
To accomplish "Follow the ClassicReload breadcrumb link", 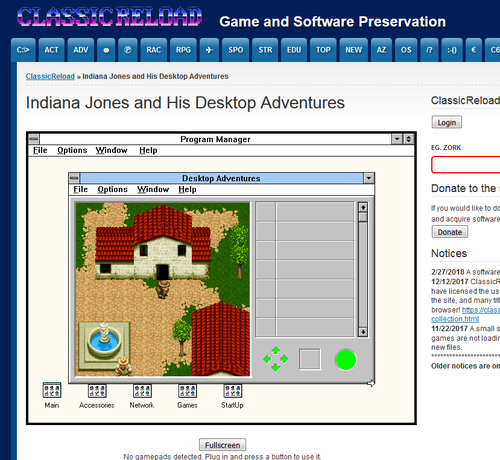I will point(50,76).
